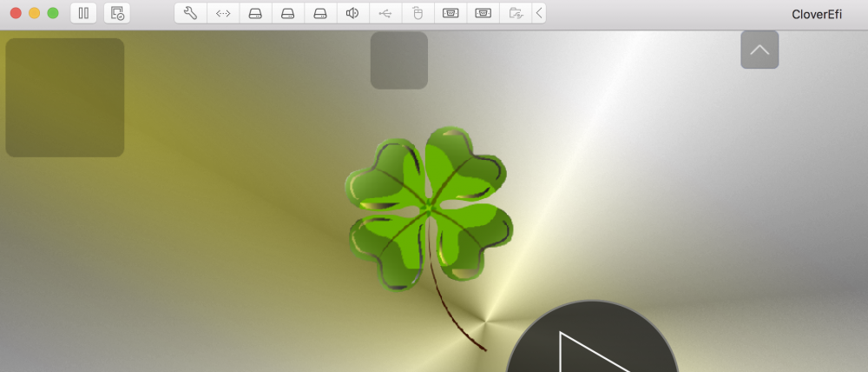The height and width of the screenshot is (372, 868).
Task: Open the USB devices icon
Action: [385, 13]
